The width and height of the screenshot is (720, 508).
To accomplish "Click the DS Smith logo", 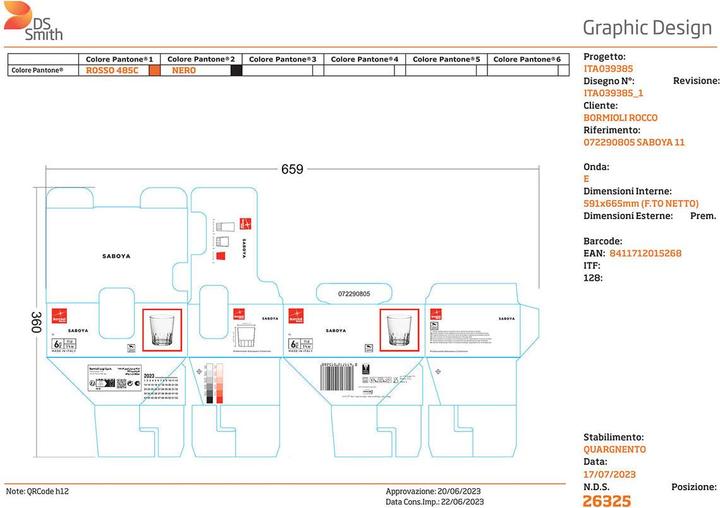I will (32, 22).
